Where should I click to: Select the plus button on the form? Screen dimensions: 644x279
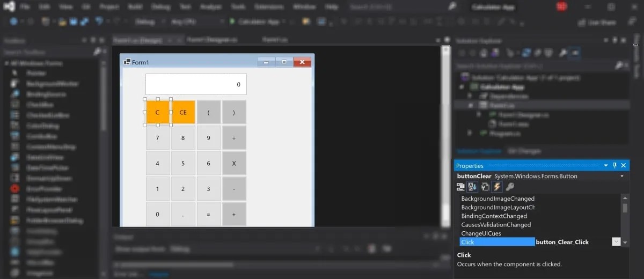(234, 214)
